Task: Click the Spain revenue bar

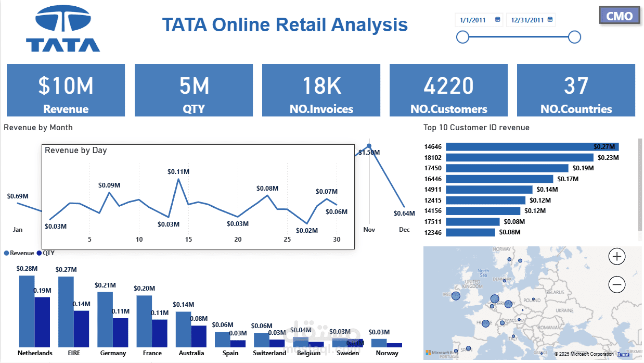Action: click(222, 340)
